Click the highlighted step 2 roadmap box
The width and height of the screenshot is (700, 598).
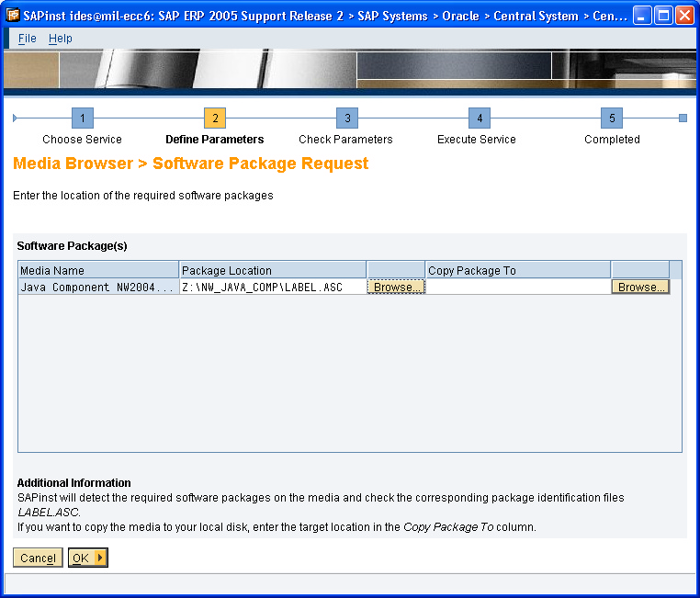(215, 118)
